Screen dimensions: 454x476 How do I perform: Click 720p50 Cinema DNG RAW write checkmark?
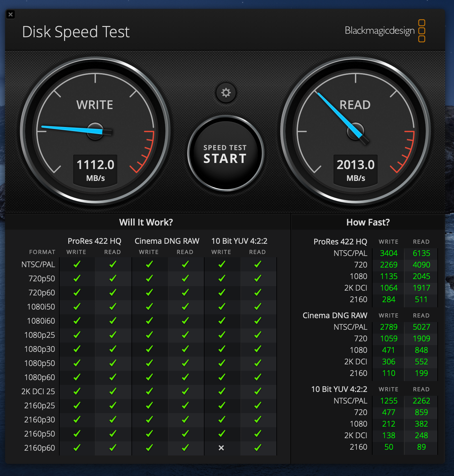click(149, 278)
